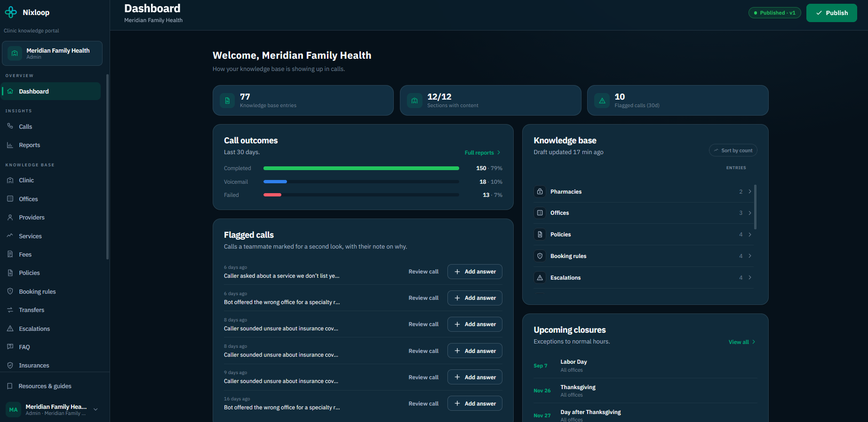The image size is (868, 422).
Task: Click the Completed green progress bar
Action: point(361,168)
